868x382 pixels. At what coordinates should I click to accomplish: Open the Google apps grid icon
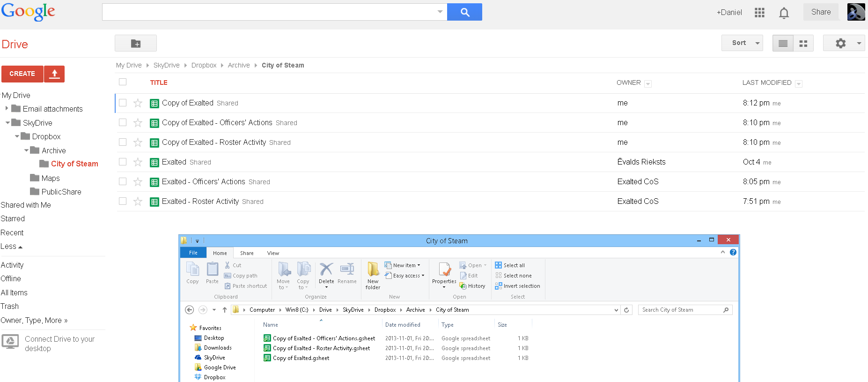(759, 13)
